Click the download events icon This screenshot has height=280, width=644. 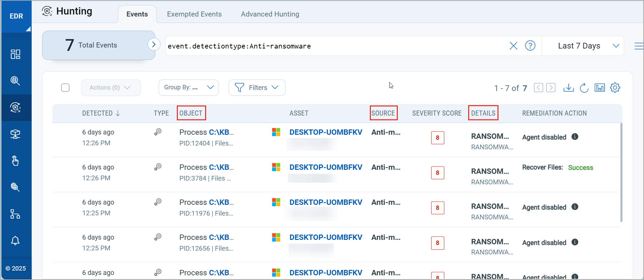pyautogui.click(x=569, y=88)
